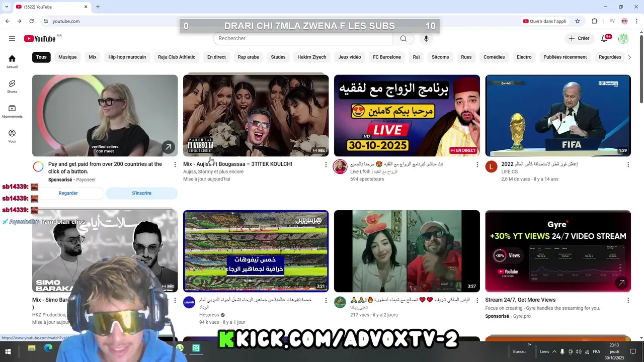Screen dimensions: 644x362
Task: View site information icon in address bar
Action: pyautogui.click(x=46, y=21)
